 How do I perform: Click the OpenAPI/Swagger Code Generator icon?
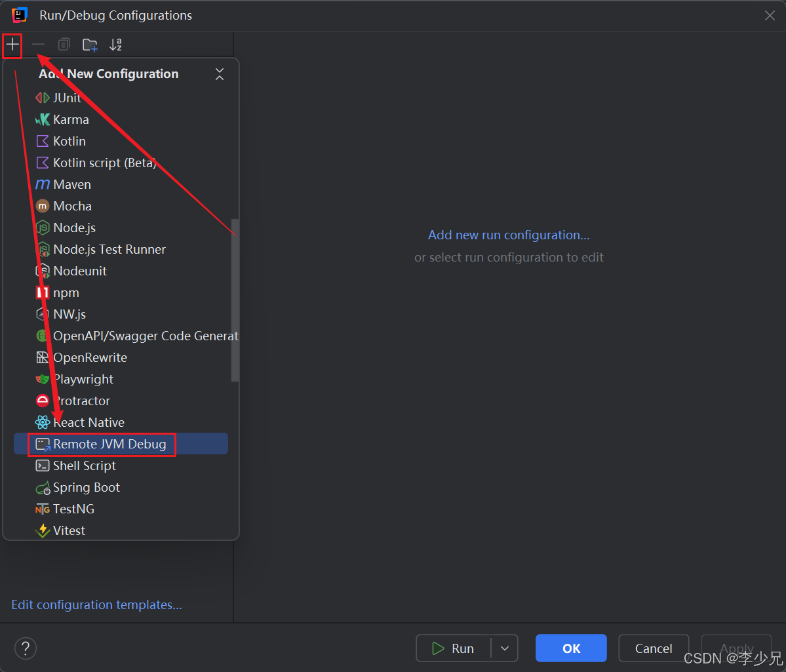click(43, 336)
